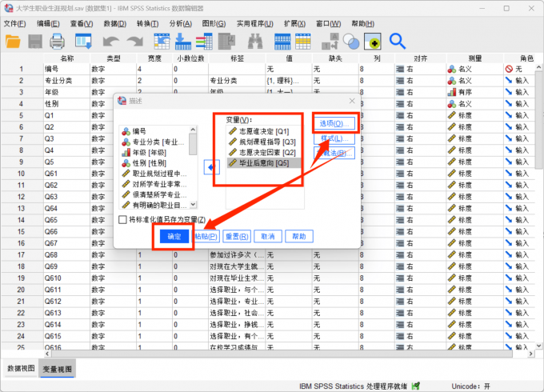Open the 图形(G) menu

pyautogui.click(x=214, y=23)
